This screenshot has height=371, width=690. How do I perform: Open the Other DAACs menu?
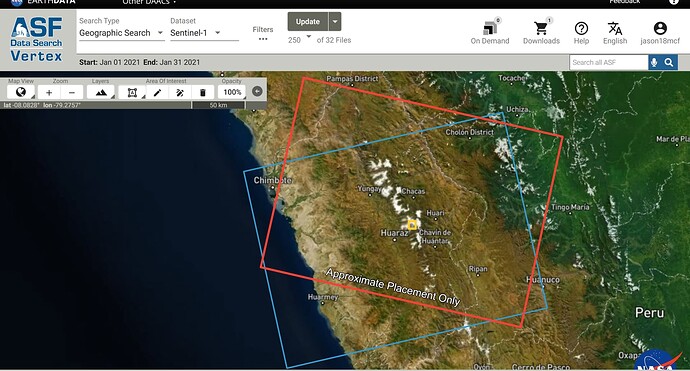click(x=148, y=2)
